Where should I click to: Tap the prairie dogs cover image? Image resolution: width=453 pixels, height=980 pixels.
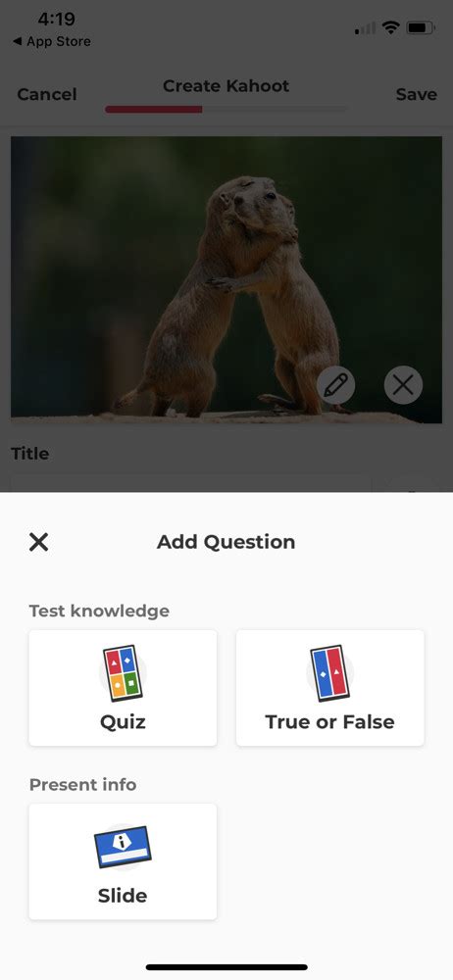226,280
